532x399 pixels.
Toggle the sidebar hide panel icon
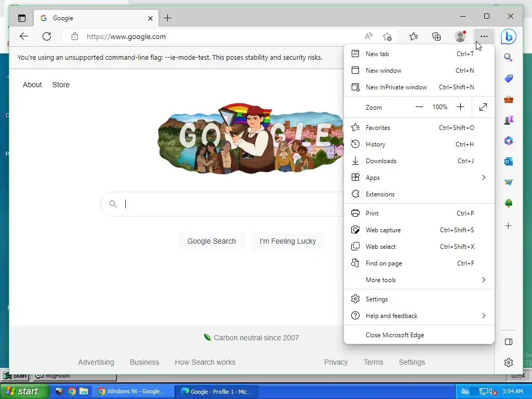point(508,342)
